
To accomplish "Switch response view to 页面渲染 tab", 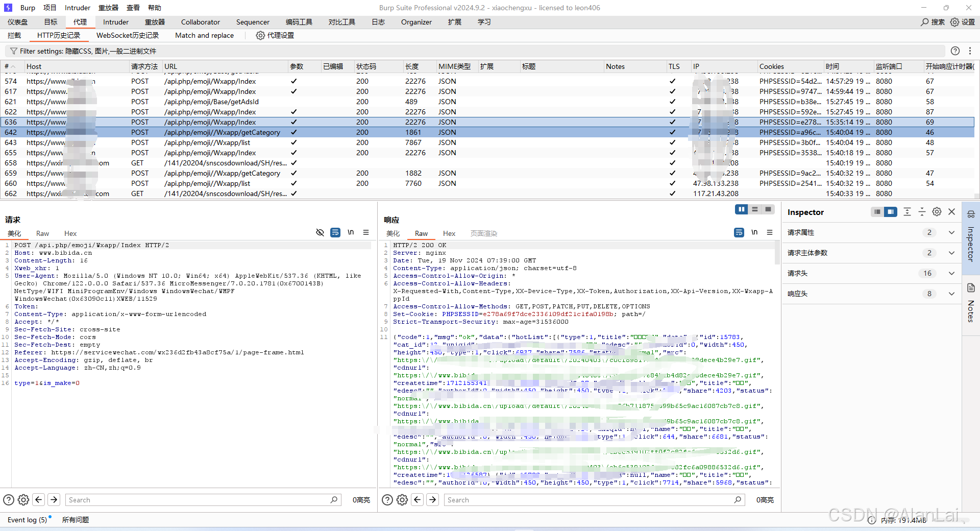I will pos(484,233).
